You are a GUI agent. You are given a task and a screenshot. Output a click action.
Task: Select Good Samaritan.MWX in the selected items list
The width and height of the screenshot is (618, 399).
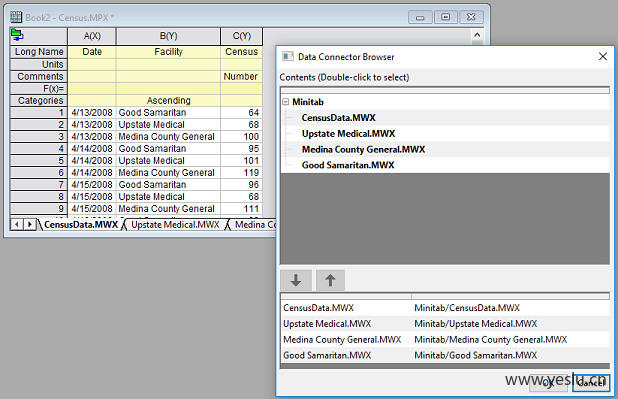327,355
